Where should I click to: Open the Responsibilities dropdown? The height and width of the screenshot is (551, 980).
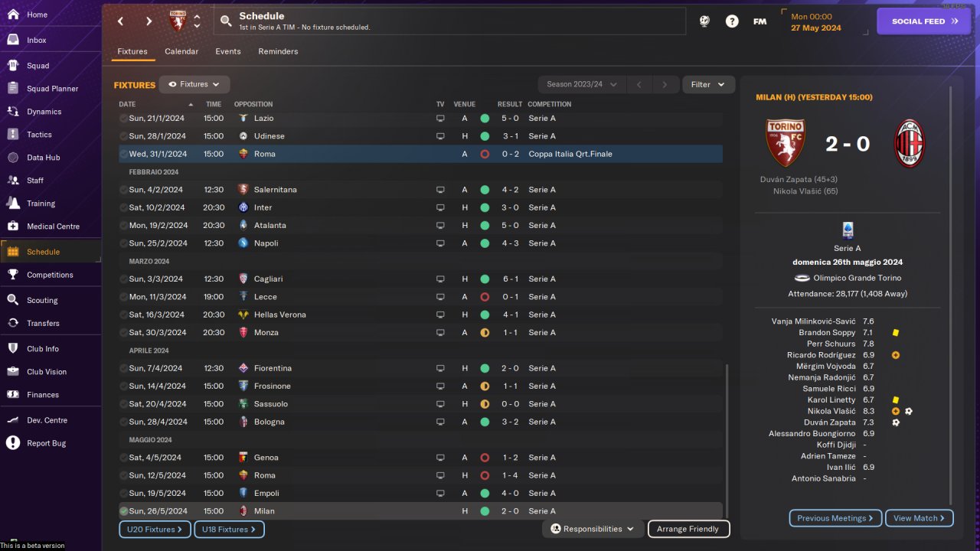(593, 529)
